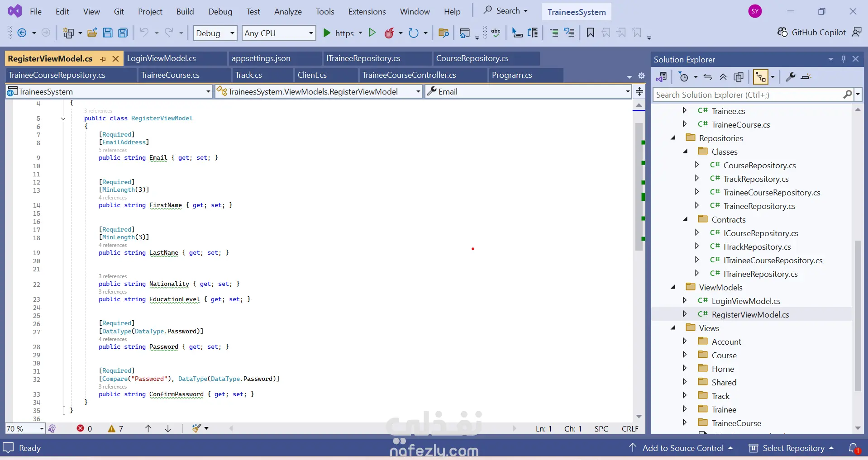Open the Extensions menu

click(367, 11)
